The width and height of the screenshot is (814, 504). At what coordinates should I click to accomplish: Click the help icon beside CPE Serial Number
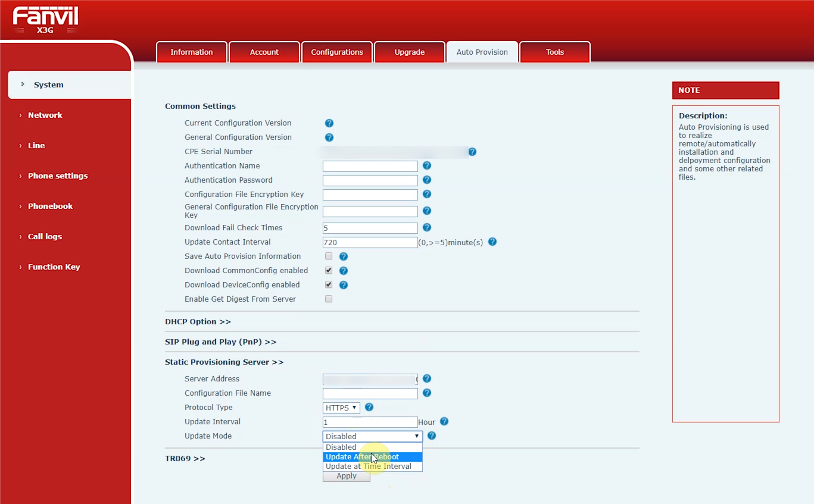(x=472, y=152)
